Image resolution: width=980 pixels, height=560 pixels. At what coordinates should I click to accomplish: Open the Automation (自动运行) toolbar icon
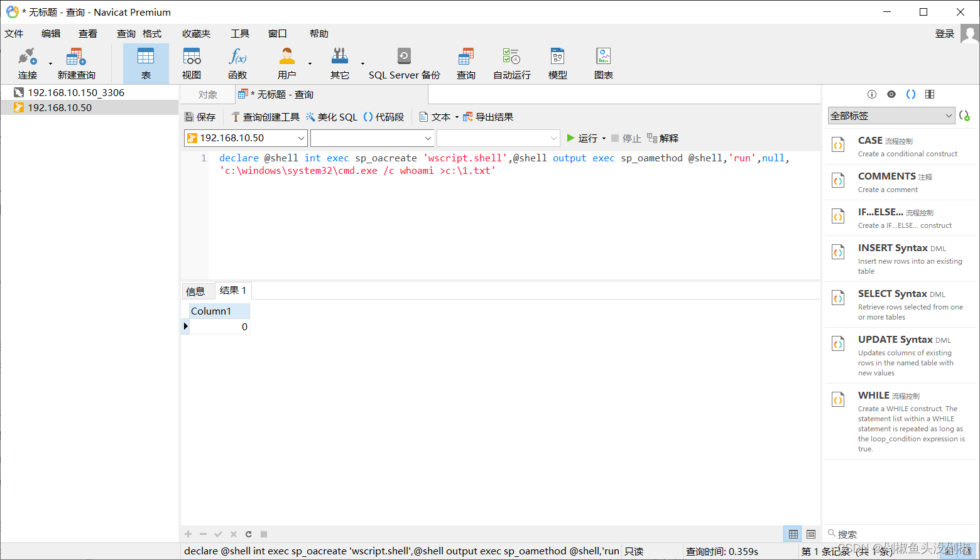point(511,63)
